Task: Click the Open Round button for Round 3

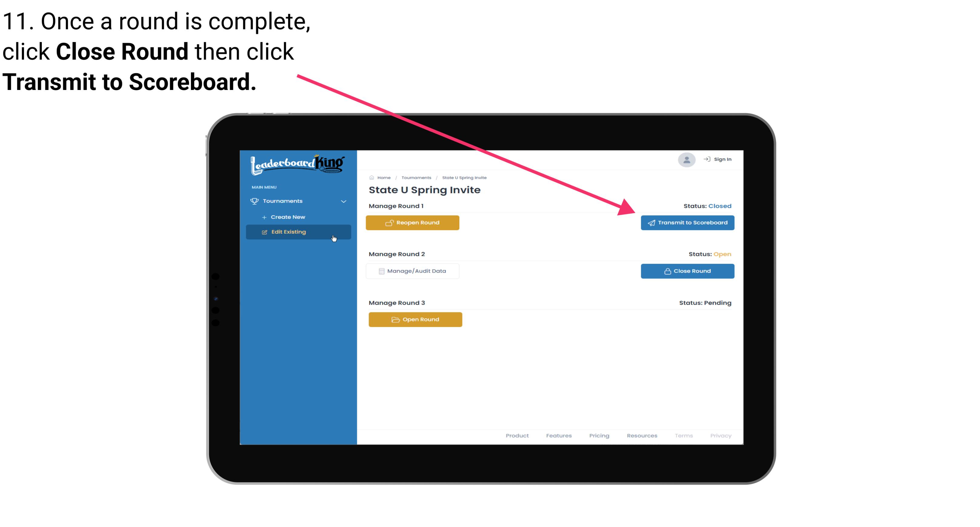Action: (x=416, y=319)
